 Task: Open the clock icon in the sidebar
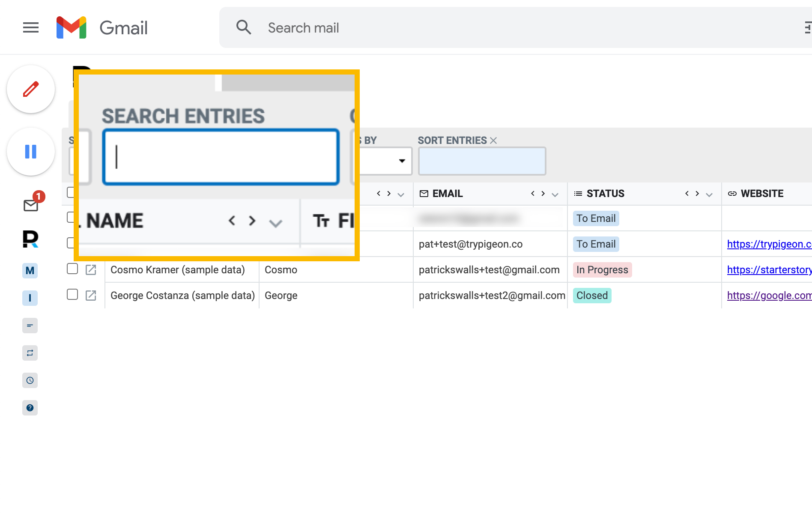coord(30,380)
